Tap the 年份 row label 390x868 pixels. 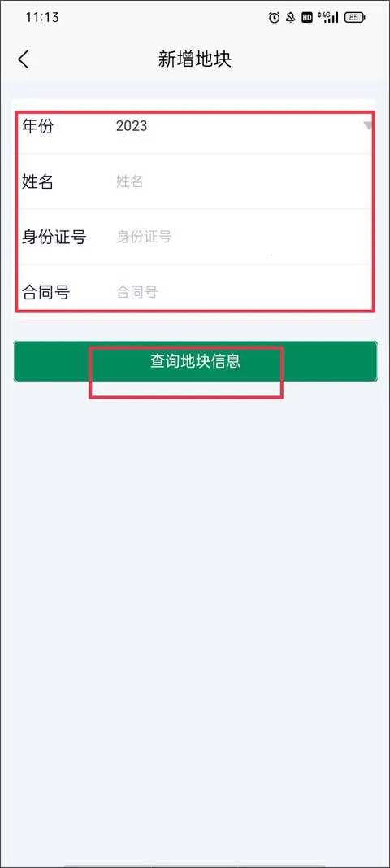point(37,126)
